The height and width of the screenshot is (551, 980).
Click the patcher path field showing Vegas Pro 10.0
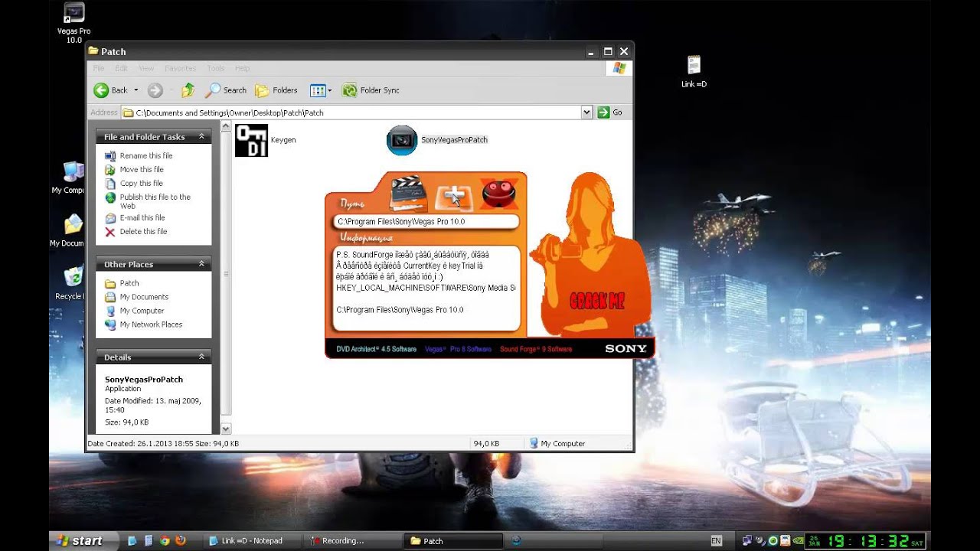click(428, 222)
